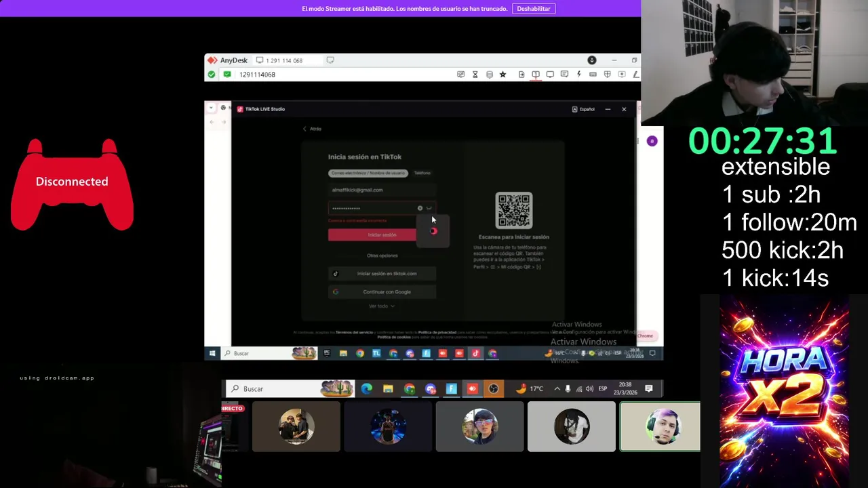Open TikTok LIVE Studio on remote taskbar
868x488 pixels.
pos(475,353)
